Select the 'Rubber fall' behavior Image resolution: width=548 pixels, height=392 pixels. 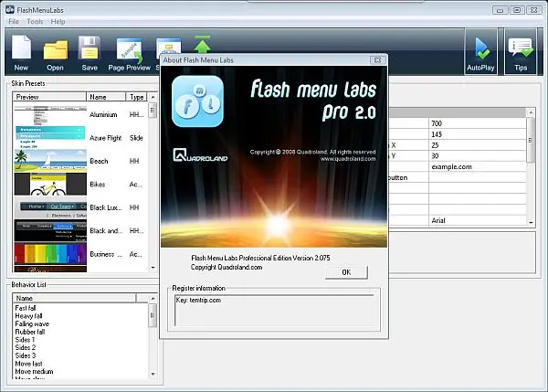[30, 332]
